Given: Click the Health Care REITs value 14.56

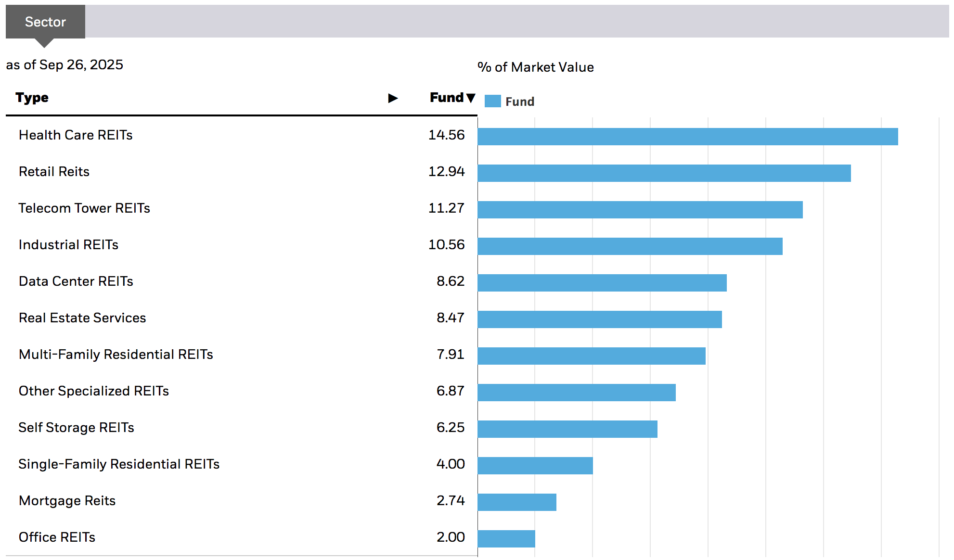Looking at the screenshot, I should (446, 135).
